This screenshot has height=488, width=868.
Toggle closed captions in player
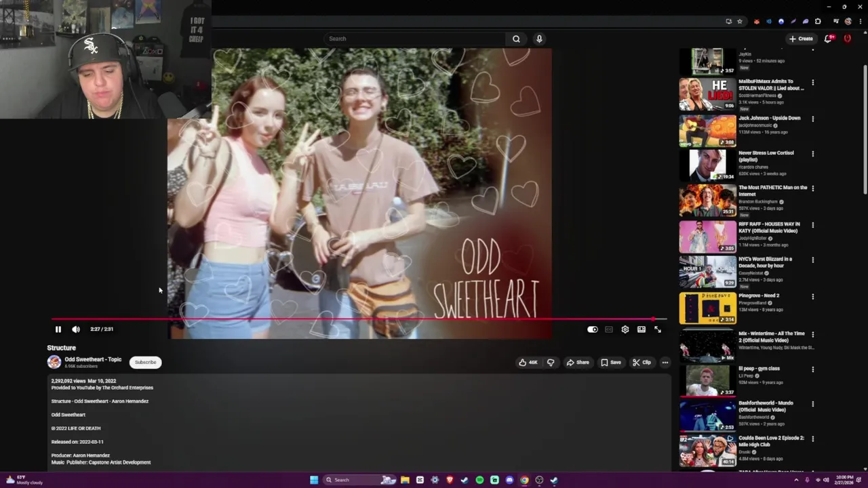pyautogui.click(x=609, y=329)
